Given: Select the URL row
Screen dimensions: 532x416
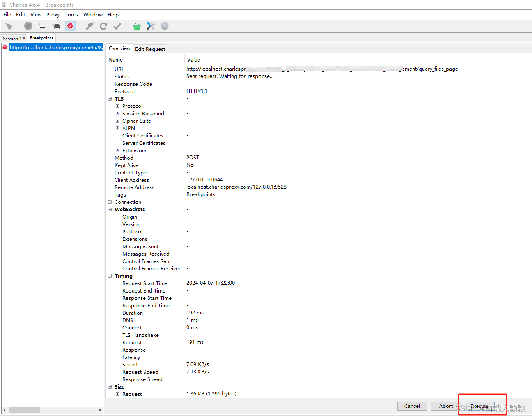Looking at the screenshot, I should [x=319, y=69].
